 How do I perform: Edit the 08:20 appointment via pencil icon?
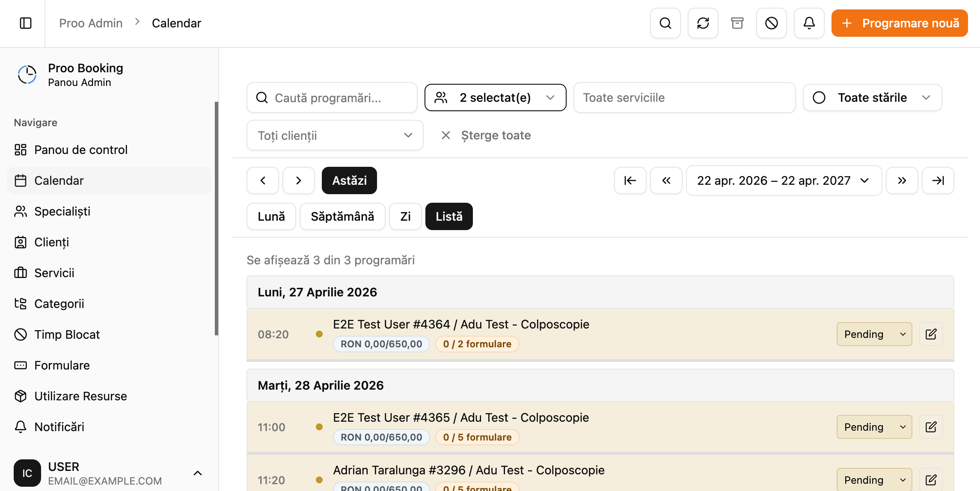click(x=931, y=334)
